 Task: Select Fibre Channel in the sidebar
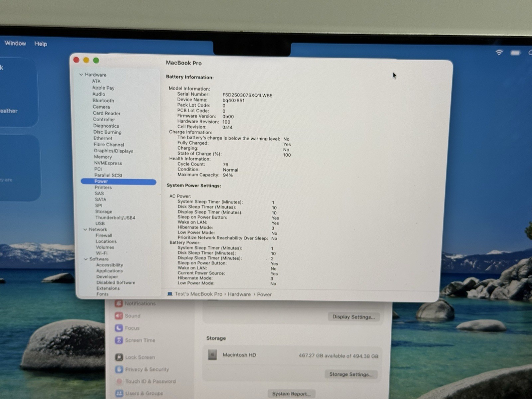point(109,145)
